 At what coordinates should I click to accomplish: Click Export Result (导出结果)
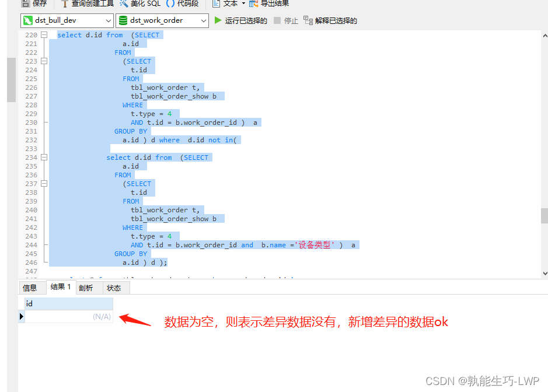269,3
